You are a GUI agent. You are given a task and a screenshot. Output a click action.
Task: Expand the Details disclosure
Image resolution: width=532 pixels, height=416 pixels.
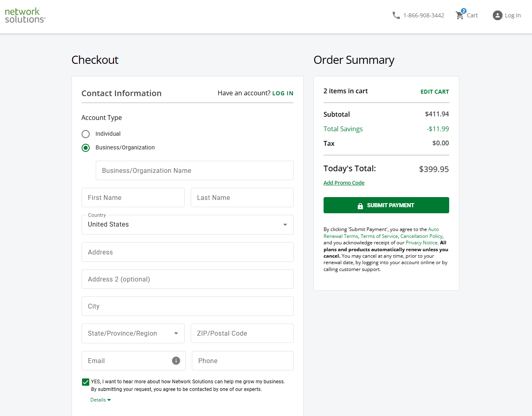100,400
